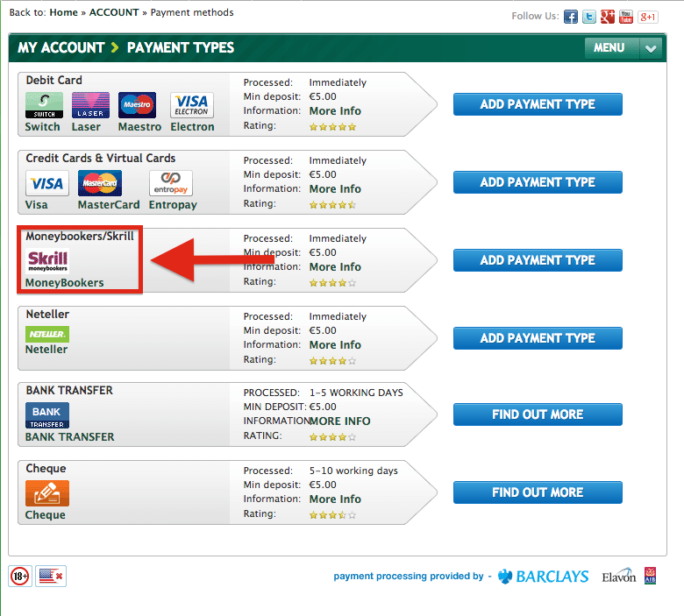Viewport: 684px width, 616px height.
Task: Open More Info for Debit Card
Action: [x=335, y=111]
